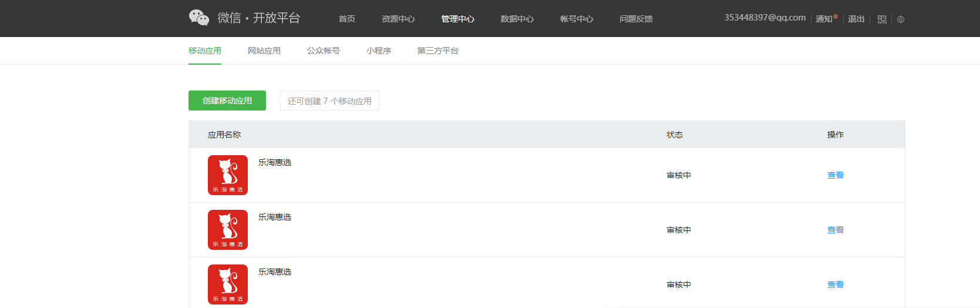Click 状态 column header

coord(675,135)
